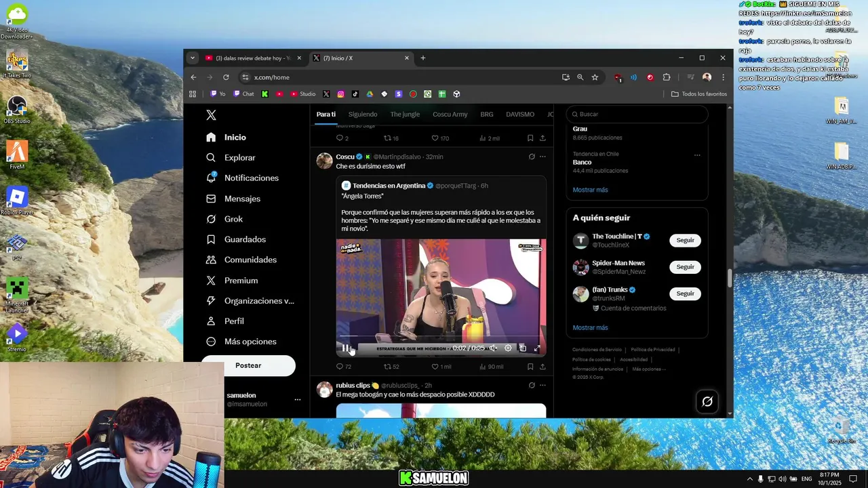Open Premium in the X sidebar
This screenshot has width=868, height=488.
[232, 280]
